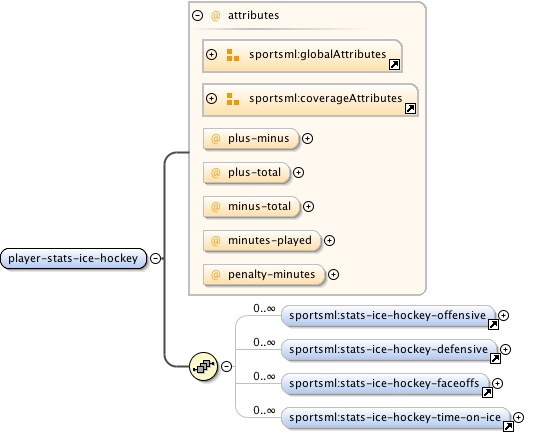Click the coverageAttributes attribute group icon
The width and height of the screenshot is (542, 433).
click(233, 99)
